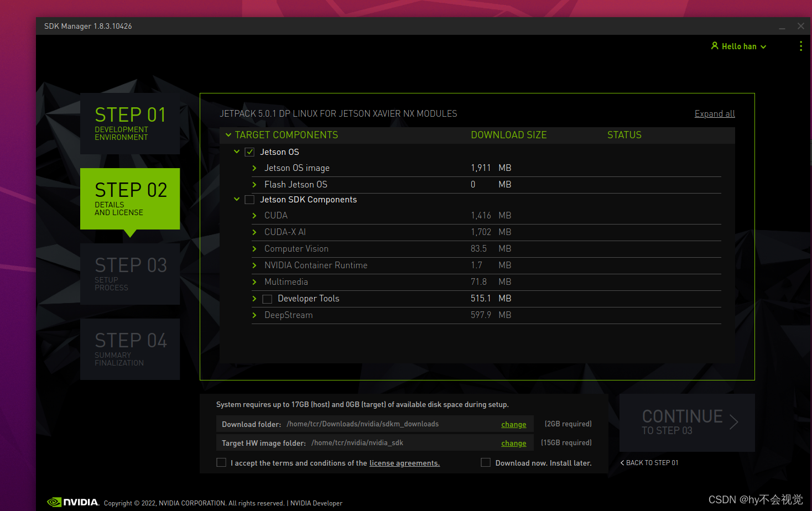Open the three-dot options menu
The image size is (812, 511).
(800, 46)
